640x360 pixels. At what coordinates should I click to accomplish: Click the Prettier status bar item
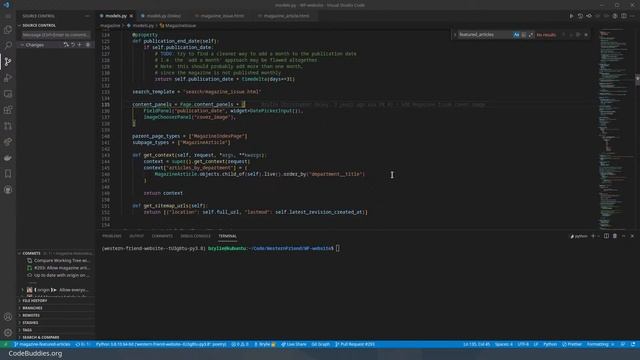tap(572, 344)
